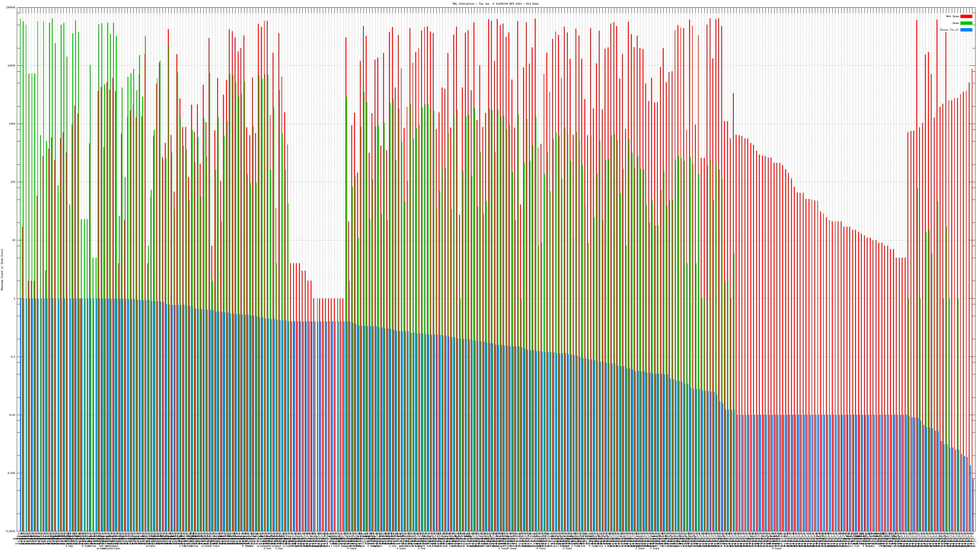The height and width of the screenshot is (551, 980).
Task: Click the 0.1 y-axis tick label
Action: 13,357
